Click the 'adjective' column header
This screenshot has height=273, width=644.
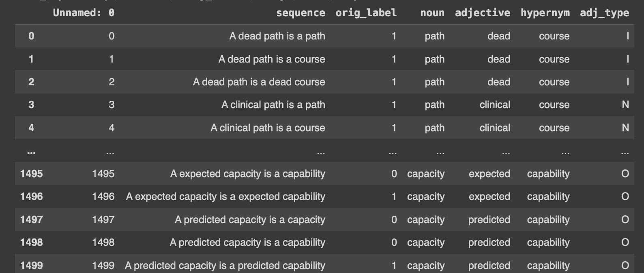coord(482,13)
